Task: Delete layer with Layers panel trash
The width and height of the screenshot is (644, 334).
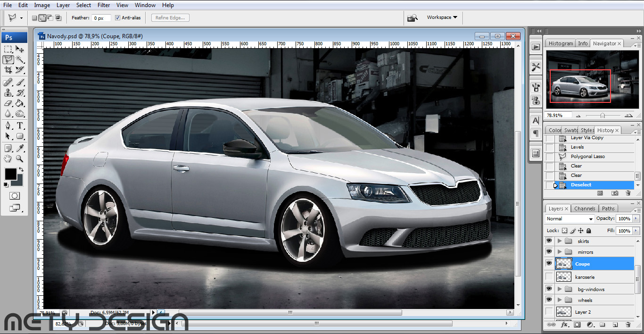Action: click(x=628, y=325)
